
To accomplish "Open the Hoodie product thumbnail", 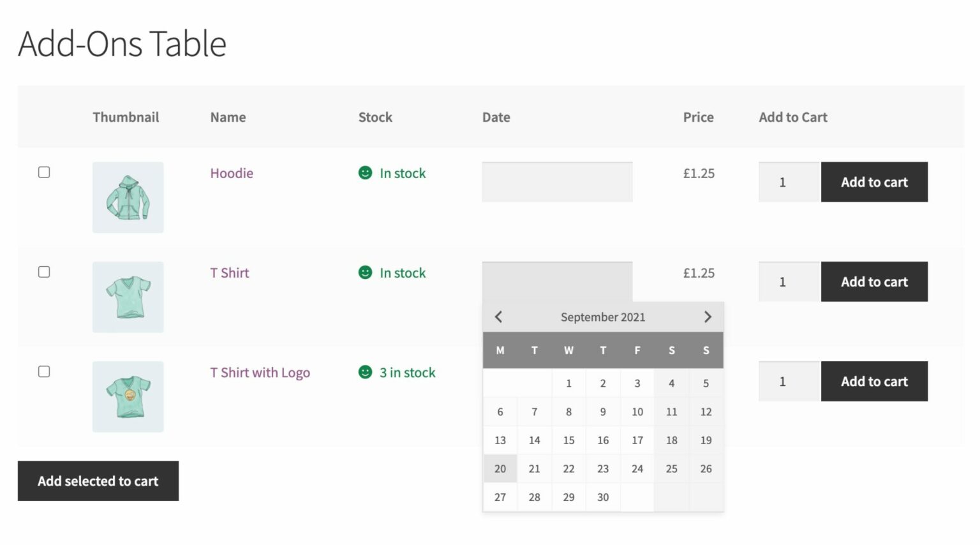I will point(128,197).
